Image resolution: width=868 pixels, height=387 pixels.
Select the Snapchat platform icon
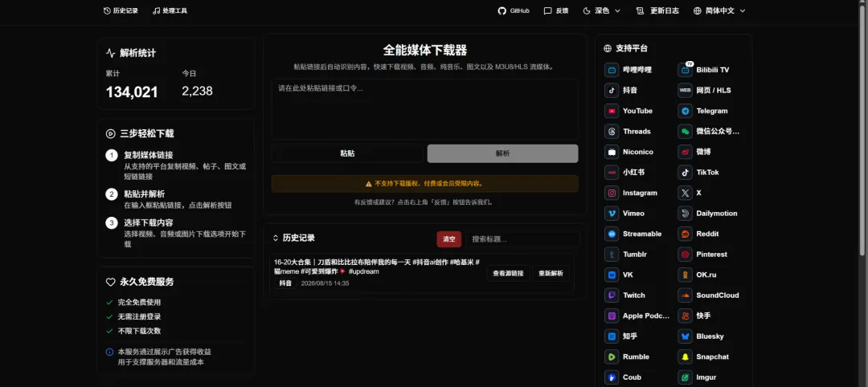point(686,357)
